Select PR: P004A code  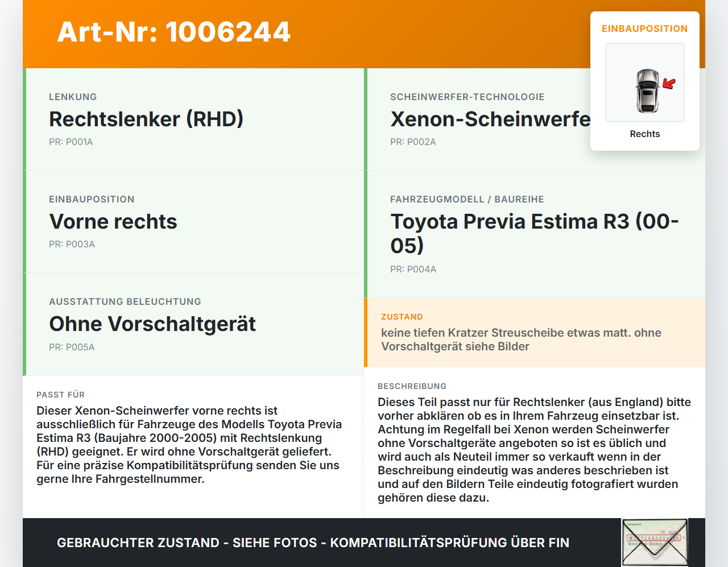[413, 269]
